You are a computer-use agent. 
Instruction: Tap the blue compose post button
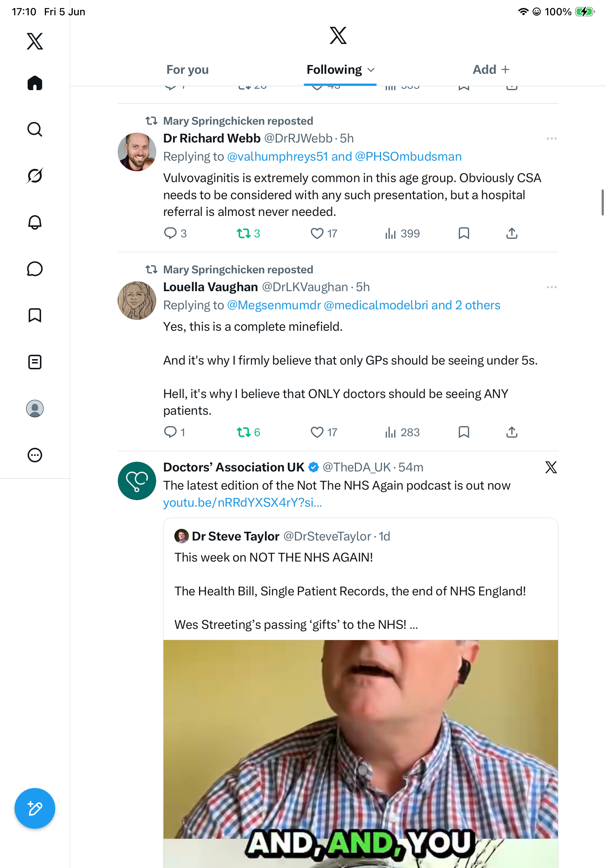pyautogui.click(x=35, y=808)
